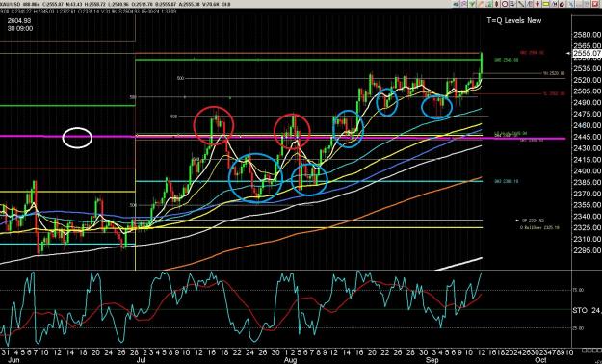Click the black candlestick toolbar icon
Viewport: 602px width, 364px height.
pos(496,4)
